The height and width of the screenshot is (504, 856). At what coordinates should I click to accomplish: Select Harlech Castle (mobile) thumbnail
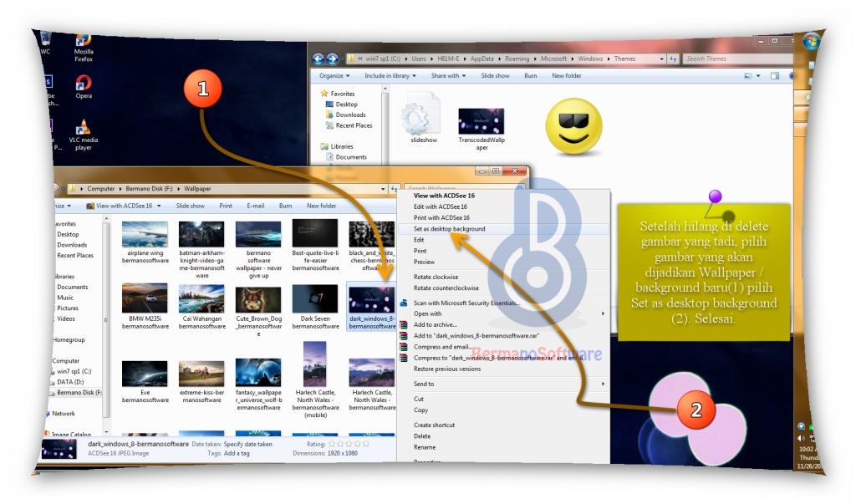tap(315, 380)
